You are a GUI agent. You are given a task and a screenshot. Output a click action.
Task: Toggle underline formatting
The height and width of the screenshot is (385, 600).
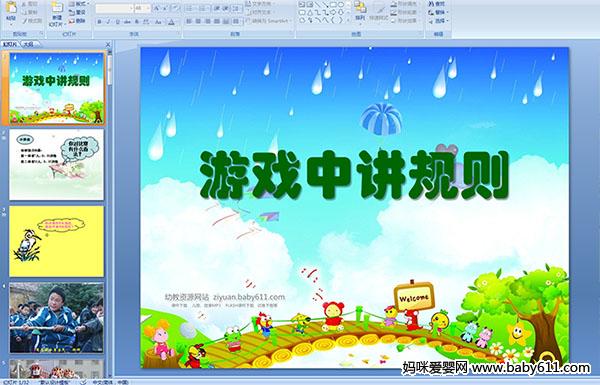click(117, 22)
